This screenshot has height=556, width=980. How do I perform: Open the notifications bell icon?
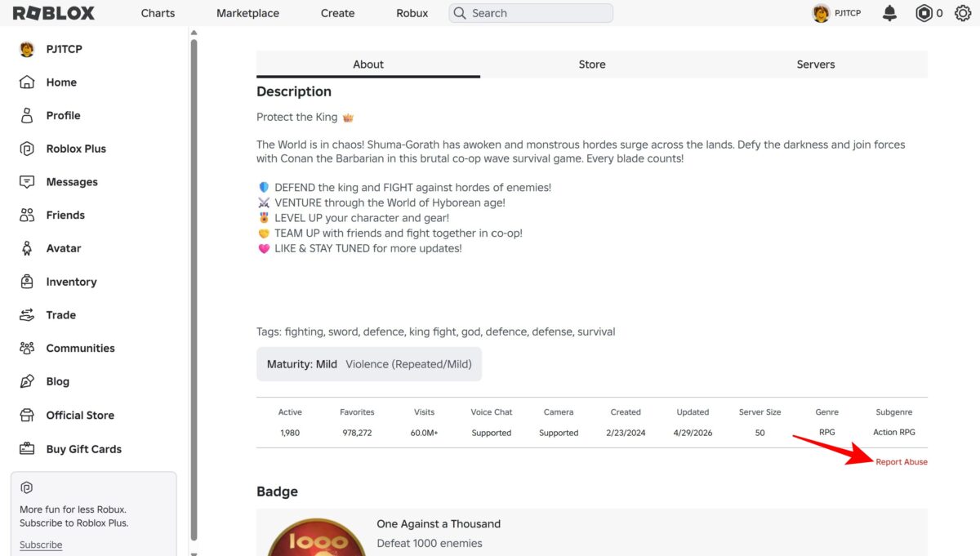tap(889, 13)
